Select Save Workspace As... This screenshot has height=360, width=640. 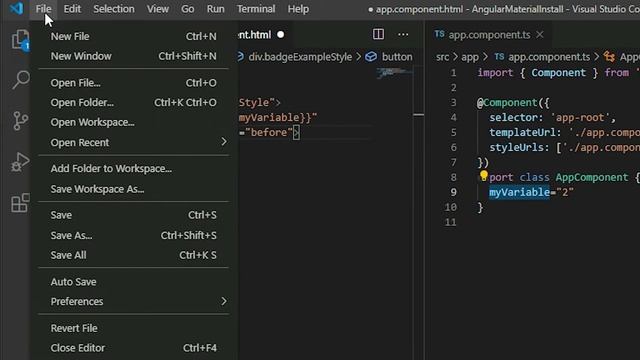click(x=133, y=189)
